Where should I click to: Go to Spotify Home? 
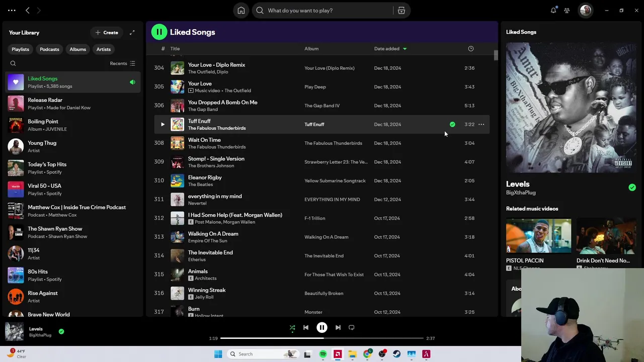(241, 10)
